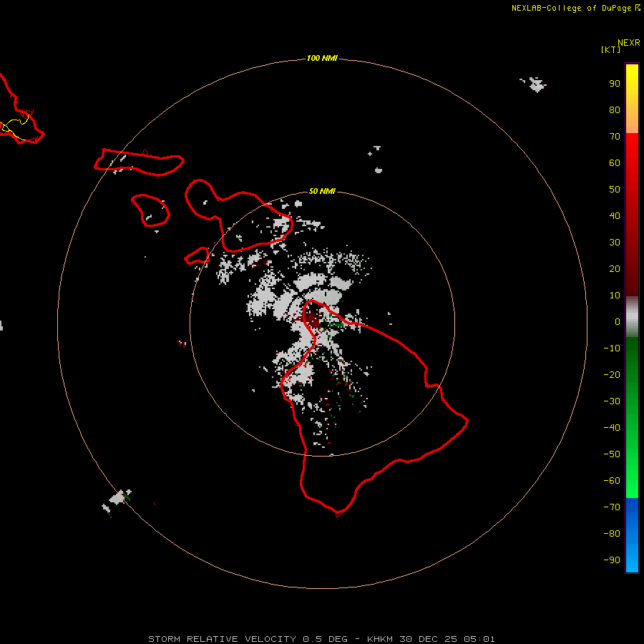Click the -10 value on the velocity scale
The height and width of the screenshot is (644, 644).
pos(612,348)
